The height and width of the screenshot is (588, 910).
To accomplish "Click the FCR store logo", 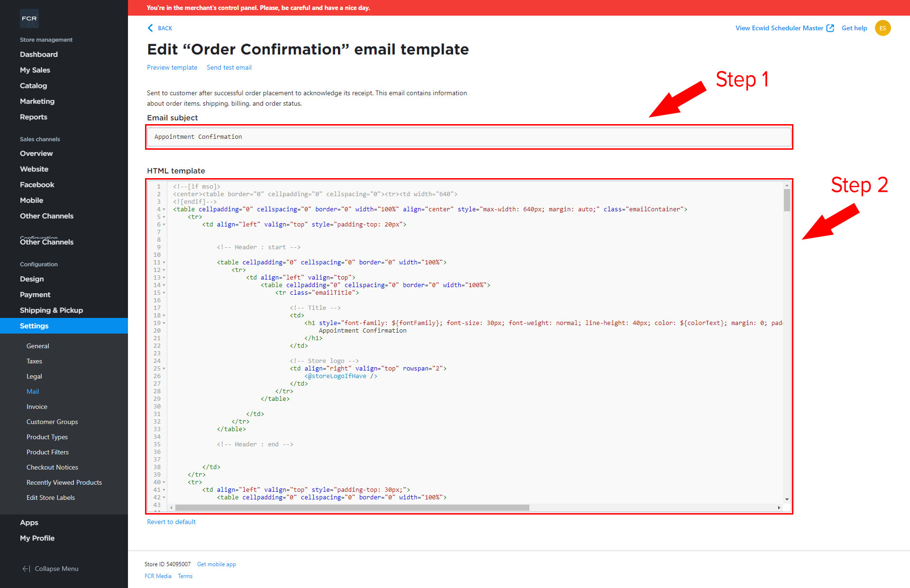I will click(x=29, y=18).
